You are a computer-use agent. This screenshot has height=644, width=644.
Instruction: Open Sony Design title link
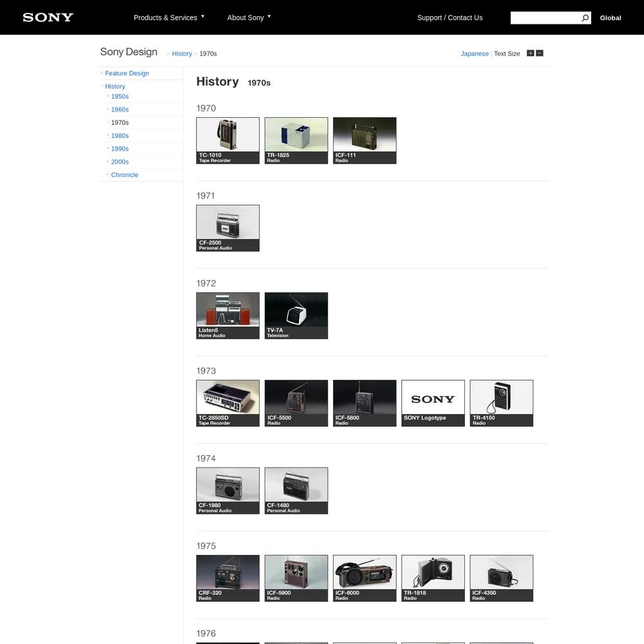tap(129, 52)
